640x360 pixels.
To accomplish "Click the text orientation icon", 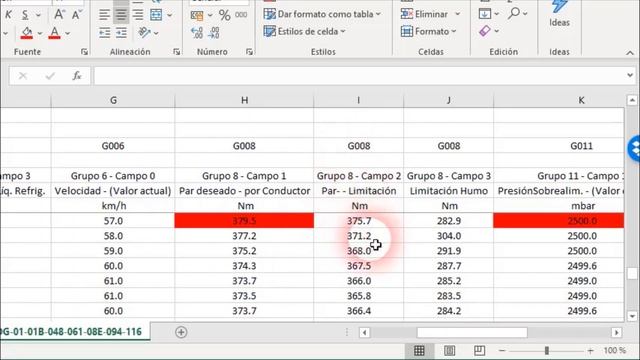I will coord(144,32).
